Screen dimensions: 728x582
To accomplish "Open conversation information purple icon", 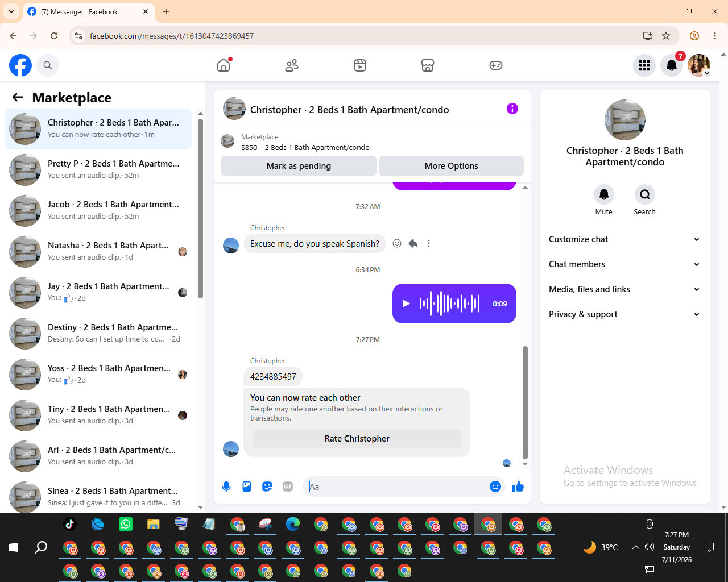I will [x=512, y=109].
